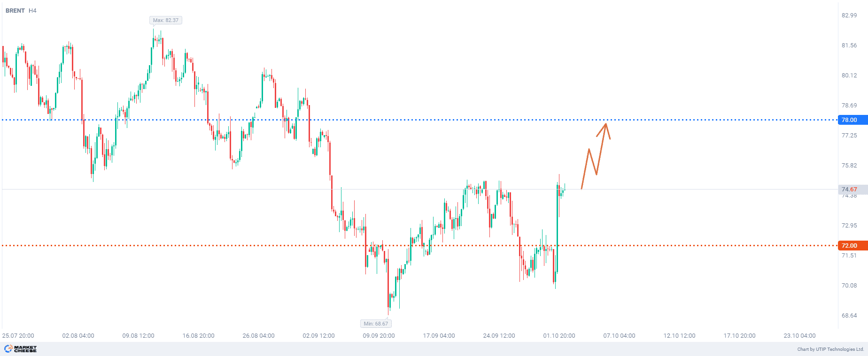Click the 16.08 20:00 date label
868x356 pixels.
pos(198,336)
